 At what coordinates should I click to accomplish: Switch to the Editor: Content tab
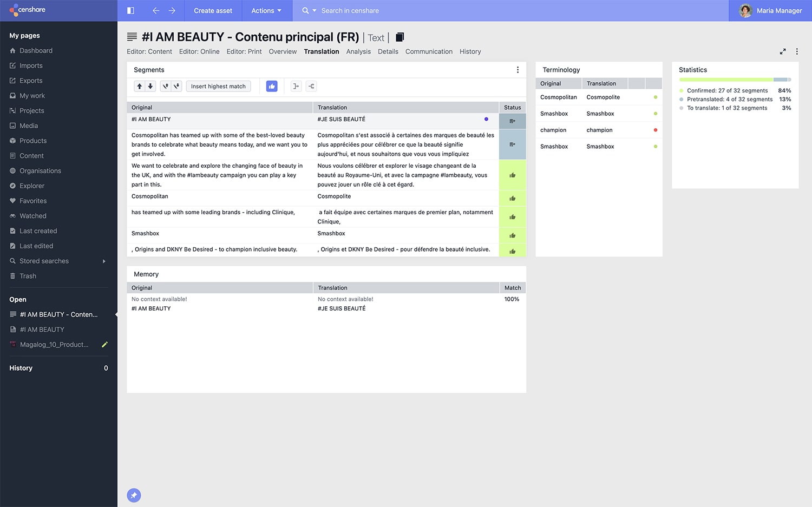(x=149, y=51)
